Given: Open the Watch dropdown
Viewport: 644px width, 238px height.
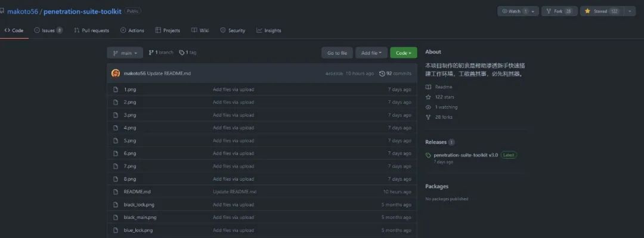Looking at the screenshot, I should click(x=518, y=11).
